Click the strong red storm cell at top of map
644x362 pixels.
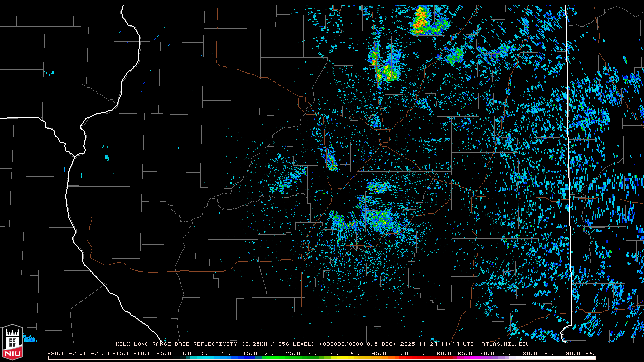point(421,20)
